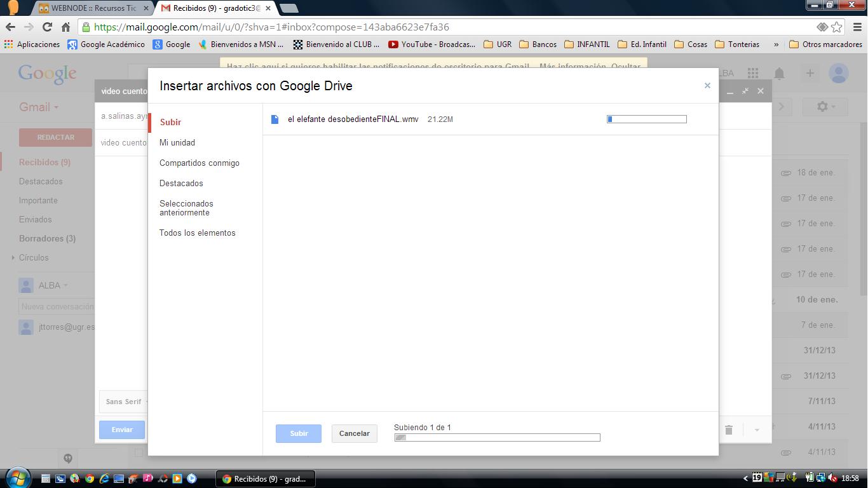Show hidden tray icons arrow
Viewport: 868px width, 488px height.
(x=746, y=478)
